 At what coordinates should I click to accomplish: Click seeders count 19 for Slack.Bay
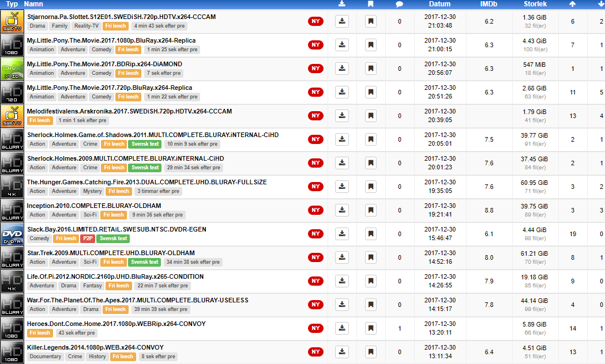point(573,234)
